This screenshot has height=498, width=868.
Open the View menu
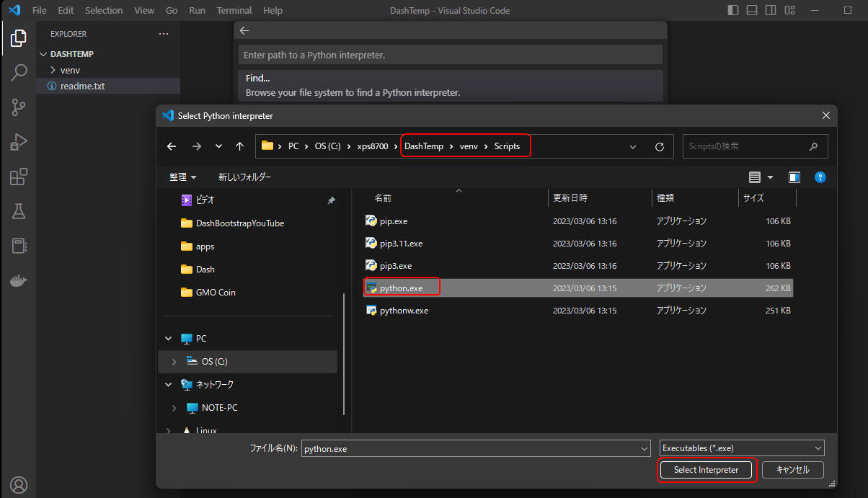(144, 11)
